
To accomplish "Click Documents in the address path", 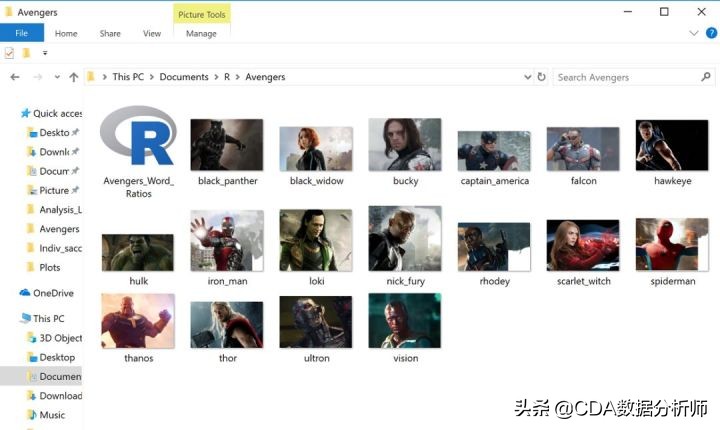I will (x=184, y=77).
